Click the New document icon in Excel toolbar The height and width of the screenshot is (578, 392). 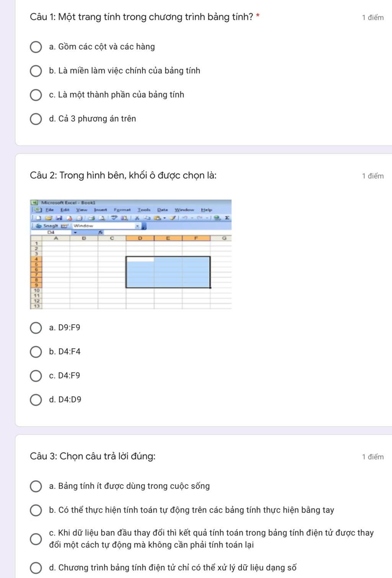click(x=38, y=218)
